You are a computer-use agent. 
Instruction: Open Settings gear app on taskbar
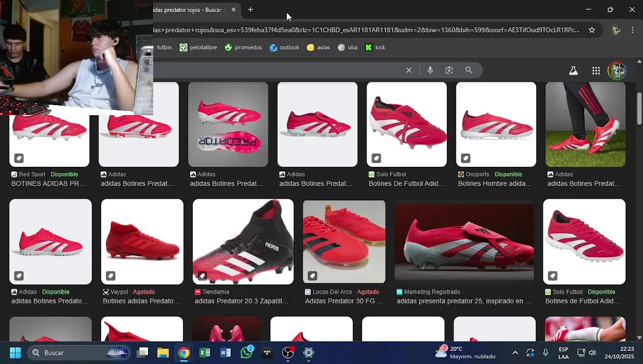(308, 352)
